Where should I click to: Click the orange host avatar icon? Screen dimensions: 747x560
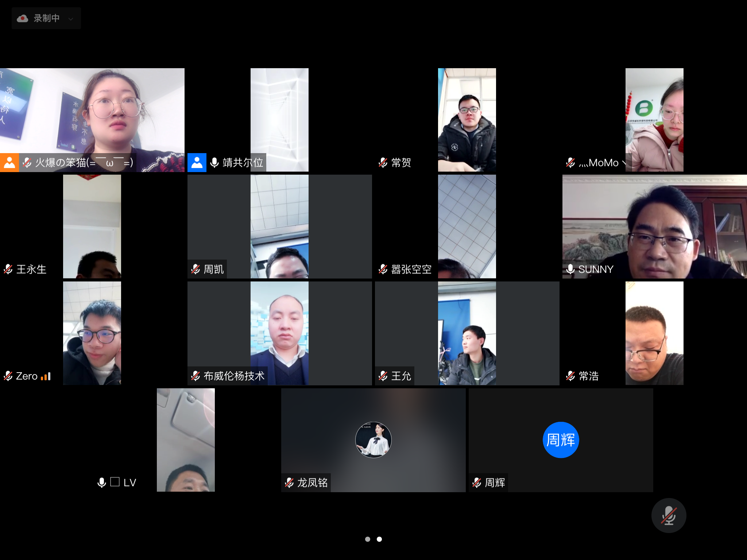tap(9, 163)
